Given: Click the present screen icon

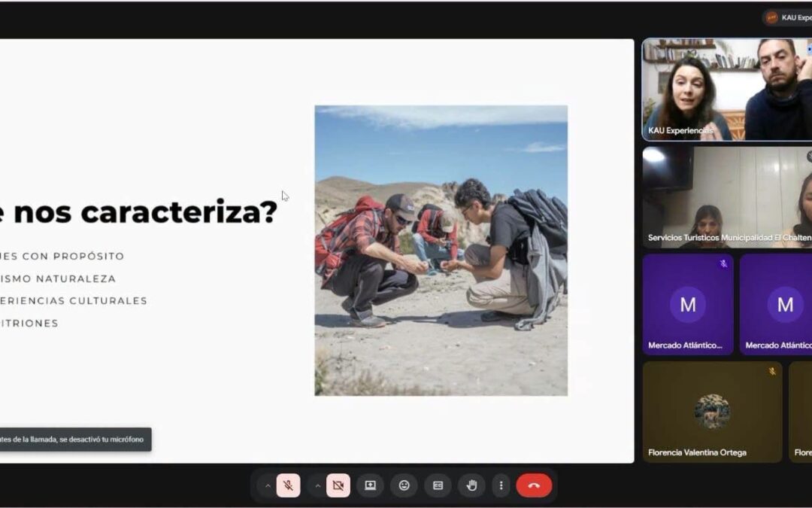Looking at the screenshot, I should point(370,485).
